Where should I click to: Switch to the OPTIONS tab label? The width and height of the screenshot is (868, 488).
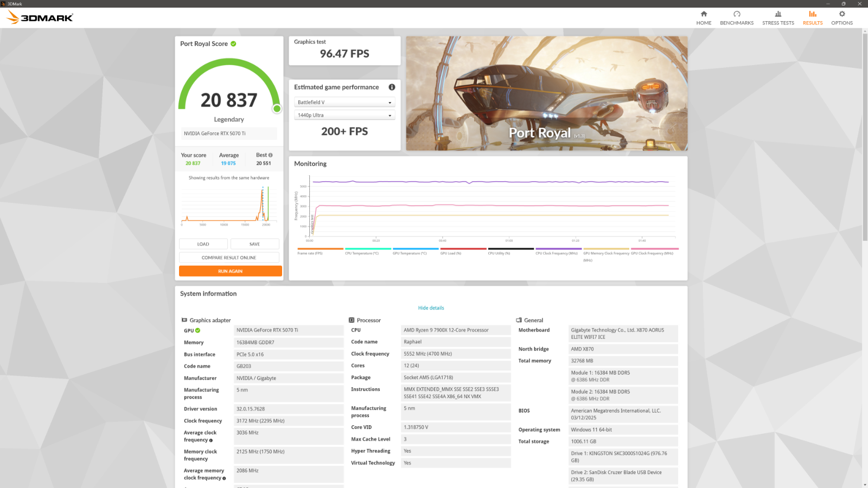point(842,23)
